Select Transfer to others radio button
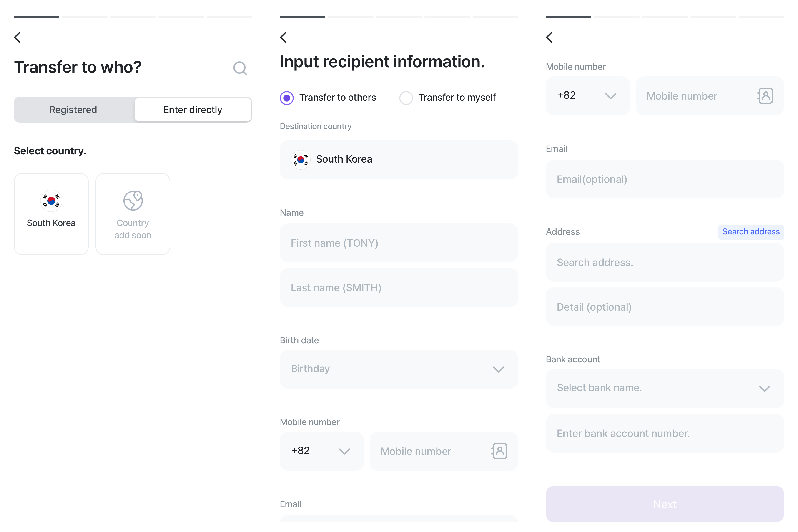This screenshot has height=532, width=798. [x=287, y=98]
